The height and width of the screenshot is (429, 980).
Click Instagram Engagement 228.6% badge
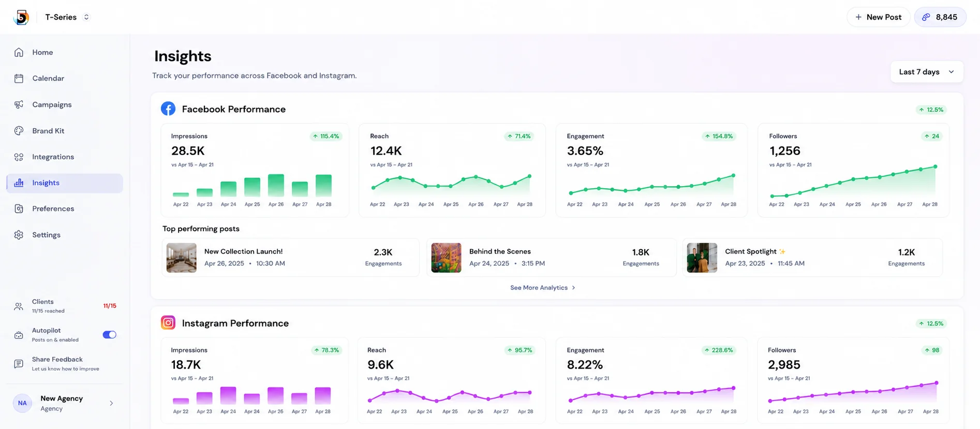(718, 350)
